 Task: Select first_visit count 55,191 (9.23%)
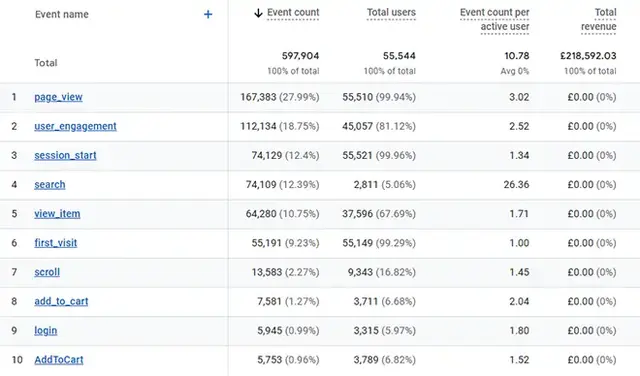coord(285,243)
